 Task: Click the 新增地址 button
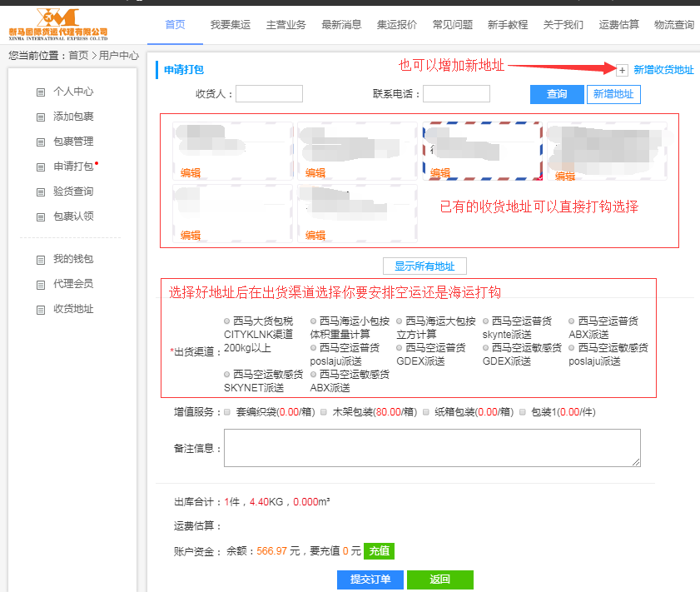(x=613, y=94)
